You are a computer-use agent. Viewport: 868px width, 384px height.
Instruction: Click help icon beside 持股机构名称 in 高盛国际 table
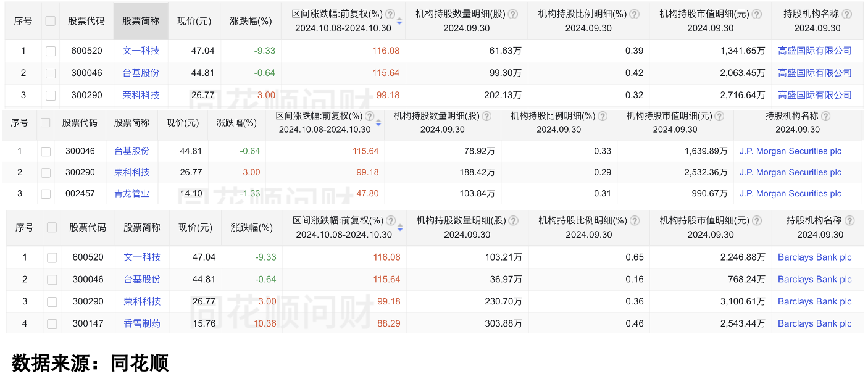[846, 14]
